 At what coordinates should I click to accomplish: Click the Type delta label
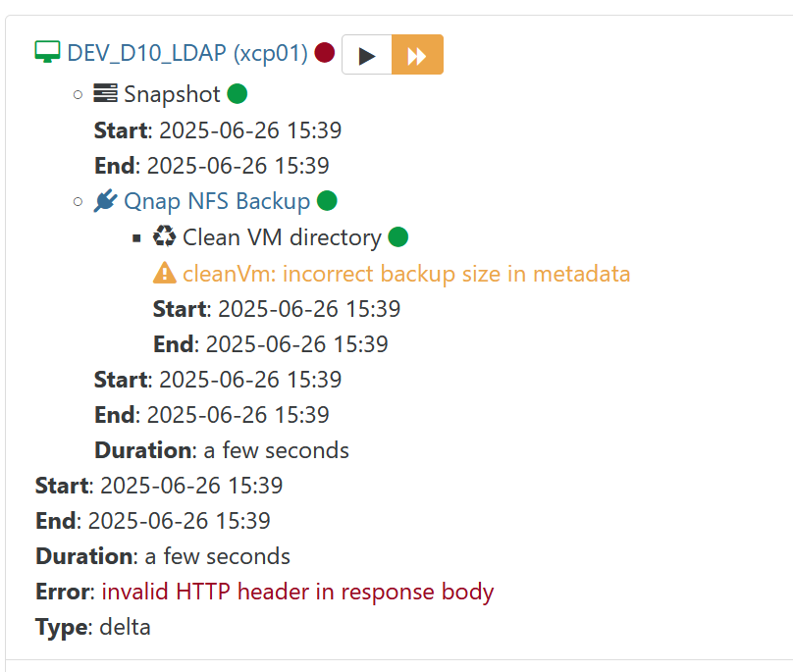93,627
